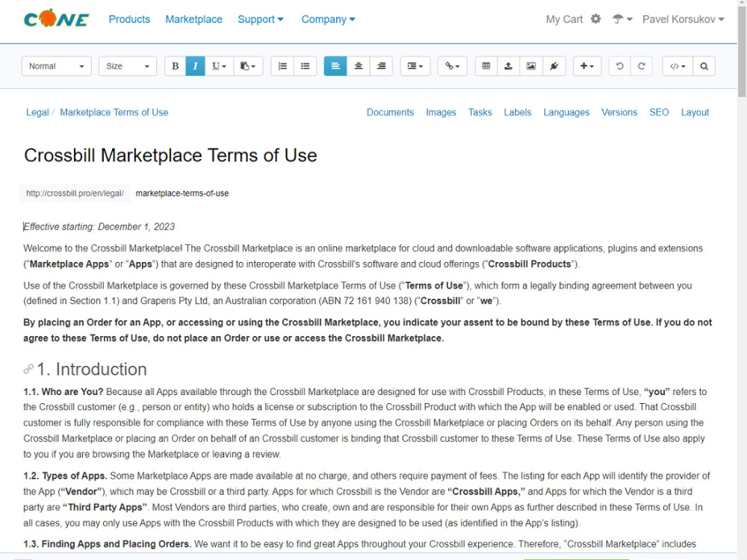Switch to the Labels tab
The image size is (747, 560).
tap(518, 113)
